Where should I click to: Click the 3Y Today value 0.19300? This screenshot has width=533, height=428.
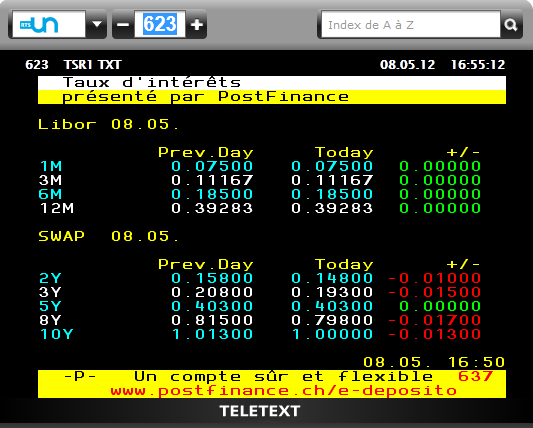332,292
